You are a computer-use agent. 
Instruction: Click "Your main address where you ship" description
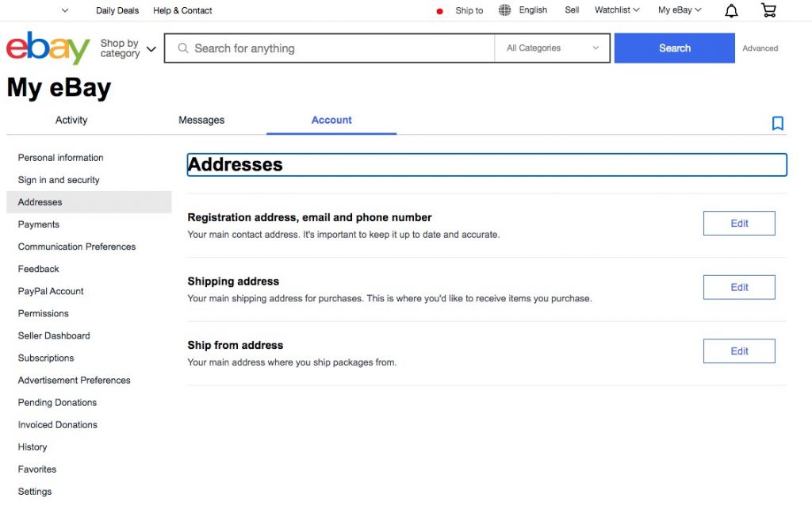292,362
